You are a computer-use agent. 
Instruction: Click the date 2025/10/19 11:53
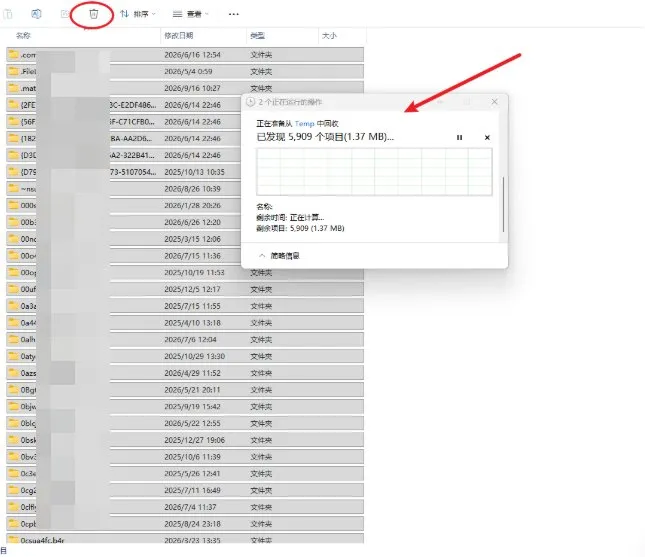pos(195,272)
